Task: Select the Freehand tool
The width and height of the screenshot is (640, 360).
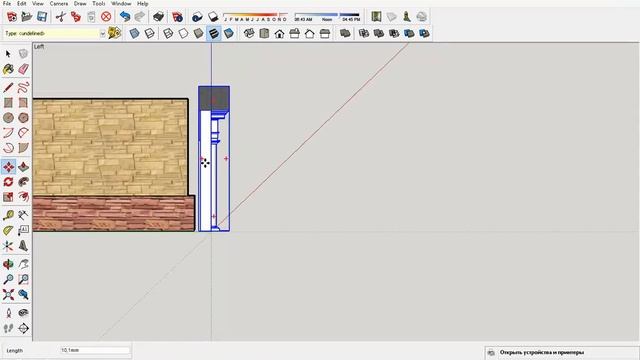Action: pos(23,87)
